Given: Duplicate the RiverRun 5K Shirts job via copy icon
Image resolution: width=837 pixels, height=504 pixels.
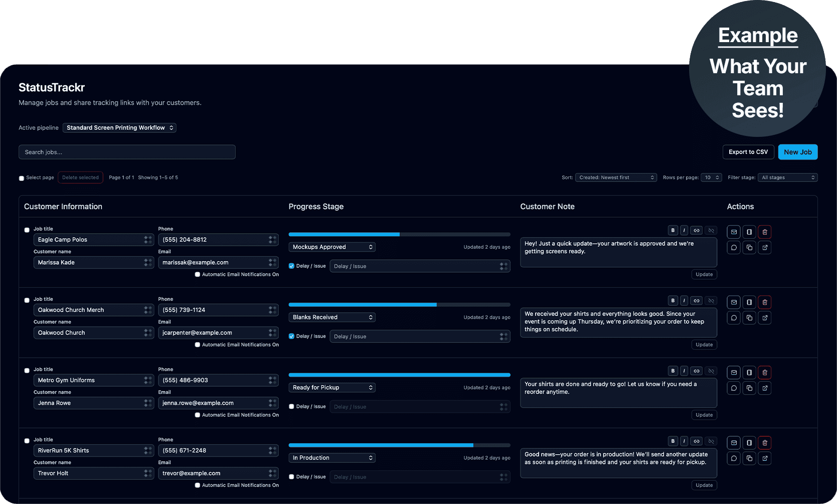Looking at the screenshot, I should point(749,458).
